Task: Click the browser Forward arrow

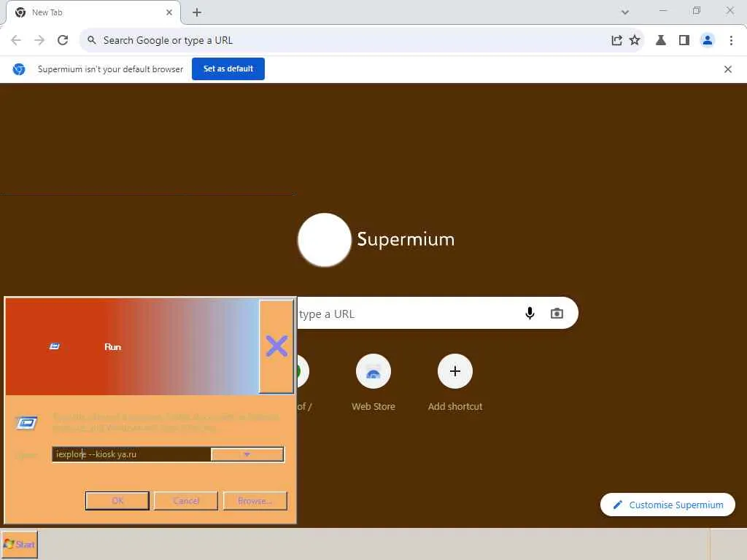Action: (39, 41)
